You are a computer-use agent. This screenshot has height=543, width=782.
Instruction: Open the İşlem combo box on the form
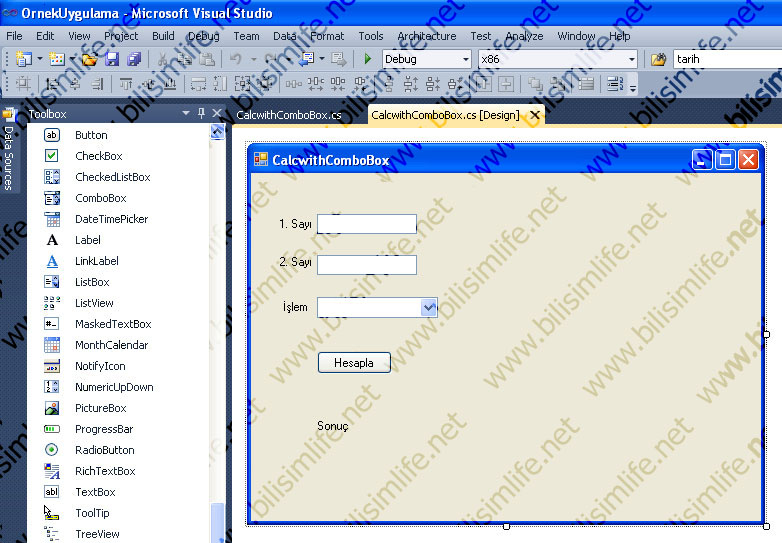428,307
